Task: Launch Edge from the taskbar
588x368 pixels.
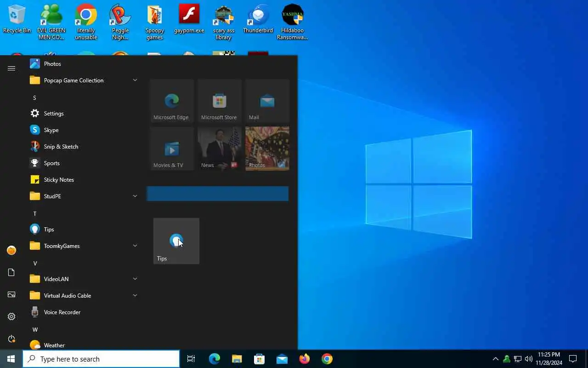Action: 214,359
